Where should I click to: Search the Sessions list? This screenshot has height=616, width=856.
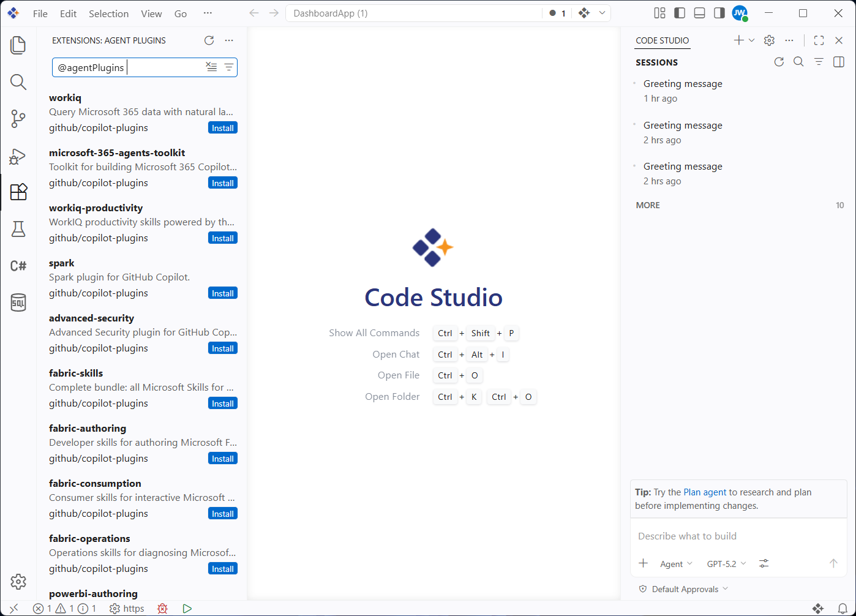pos(798,62)
